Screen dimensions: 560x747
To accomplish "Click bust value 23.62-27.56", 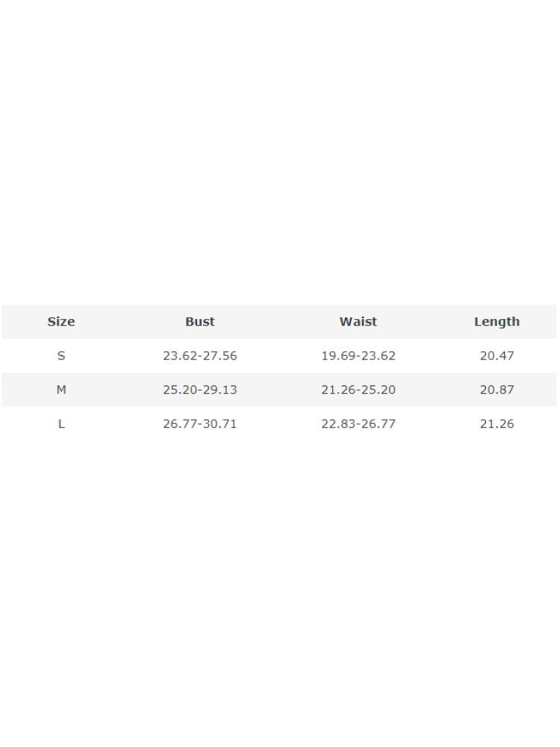I will [x=199, y=356].
